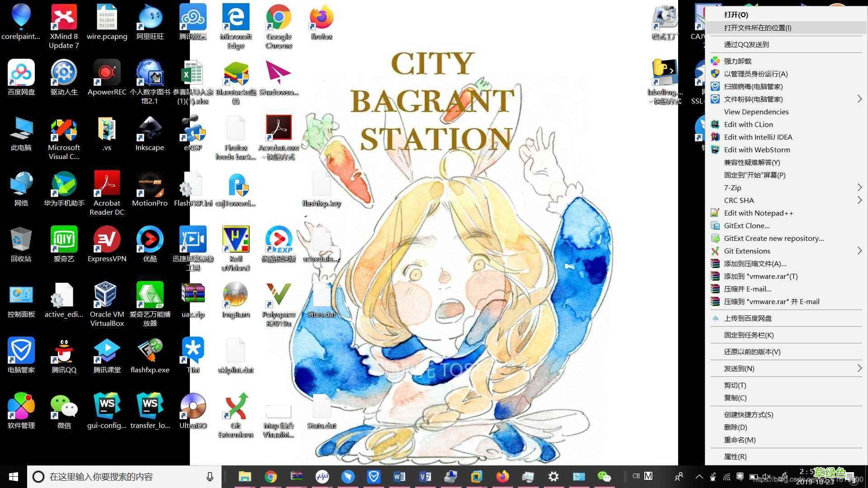Open Settings gear in the taskbar
The height and width of the screenshot is (488, 868).
553,477
